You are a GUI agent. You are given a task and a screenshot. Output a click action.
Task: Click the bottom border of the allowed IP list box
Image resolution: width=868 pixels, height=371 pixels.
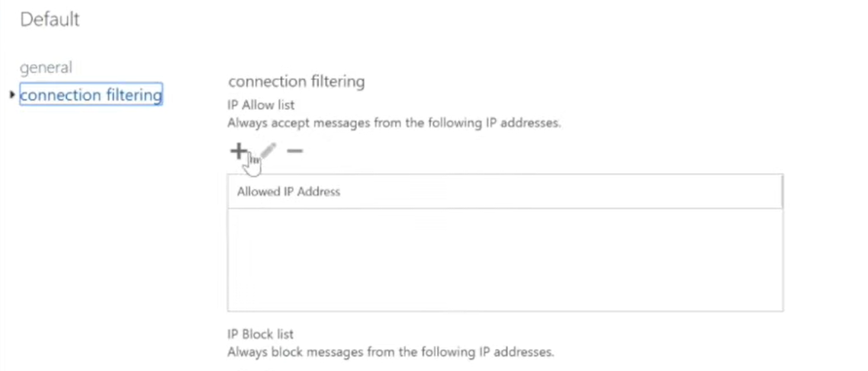pos(505,311)
